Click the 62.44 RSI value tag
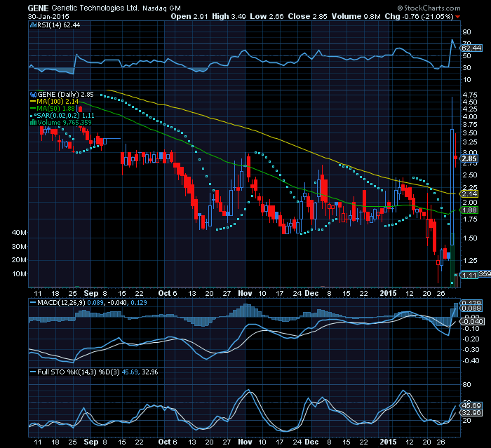491x448 pixels. coord(471,48)
